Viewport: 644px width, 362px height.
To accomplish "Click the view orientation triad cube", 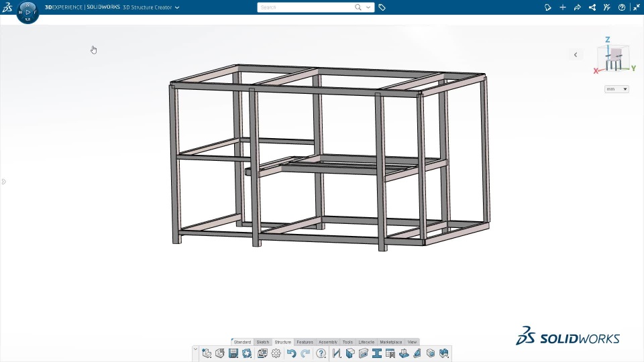I will pos(614,56).
